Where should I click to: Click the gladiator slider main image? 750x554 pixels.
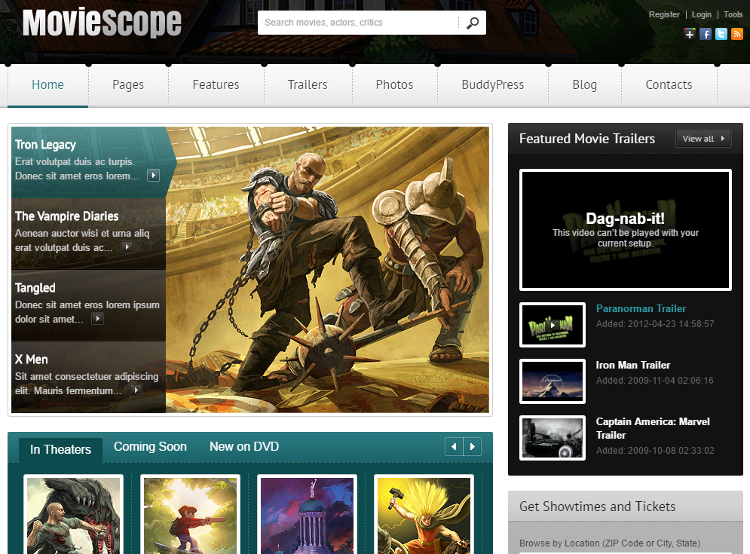pos(328,270)
